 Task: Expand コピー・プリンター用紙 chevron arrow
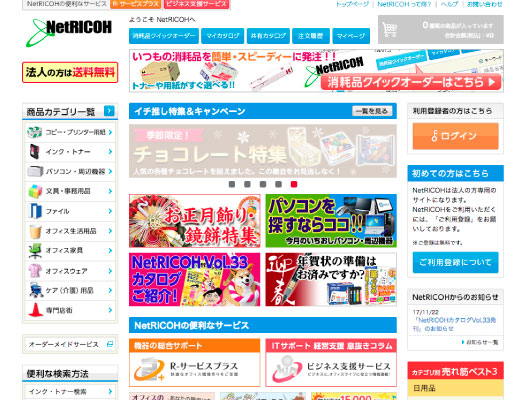click(x=110, y=132)
